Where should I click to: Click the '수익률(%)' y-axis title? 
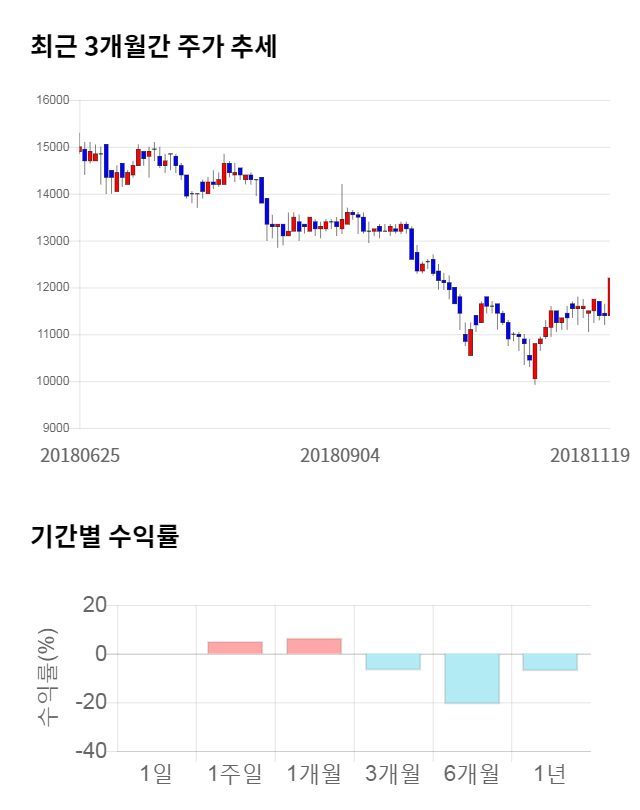pyautogui.click(x=46, y=677)
